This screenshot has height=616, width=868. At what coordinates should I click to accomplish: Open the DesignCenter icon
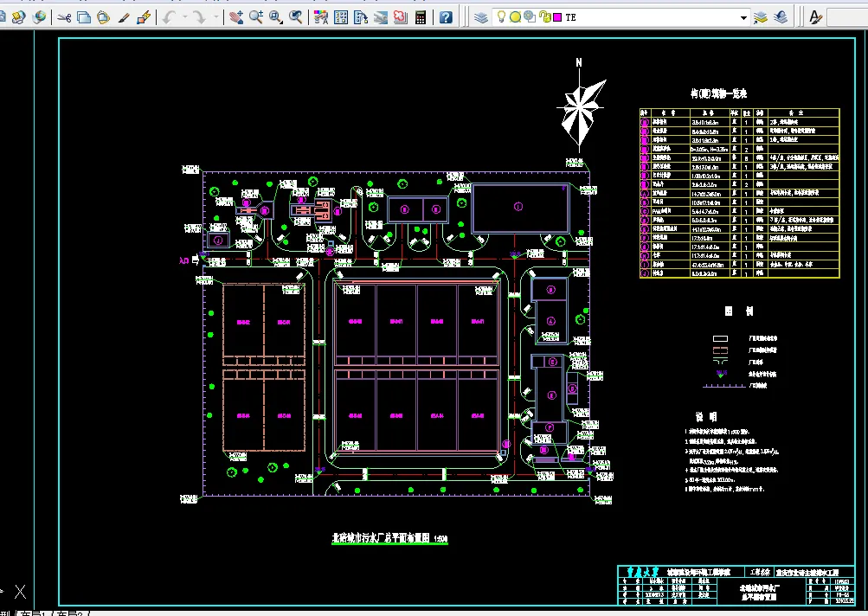tap(341, 17)
